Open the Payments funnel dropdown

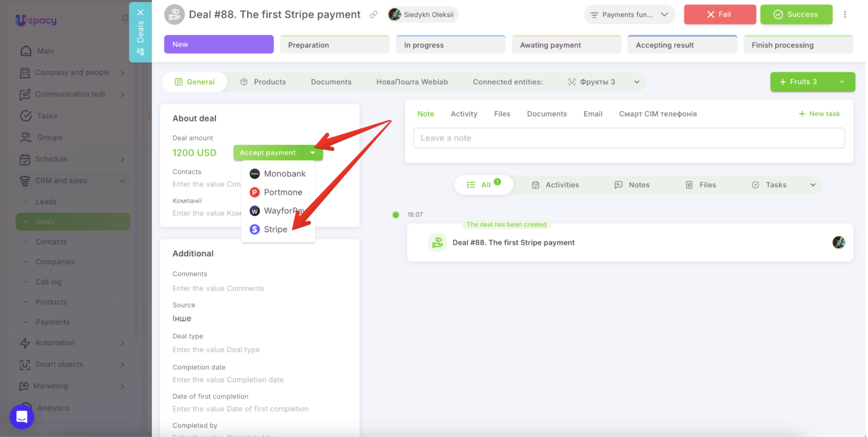pyautogui.click(x=629, y=15)
